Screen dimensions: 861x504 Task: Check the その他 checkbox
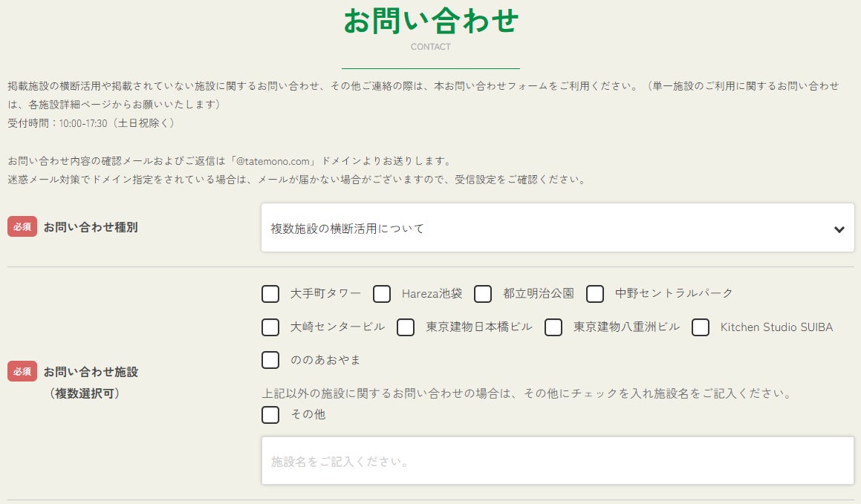270,415
